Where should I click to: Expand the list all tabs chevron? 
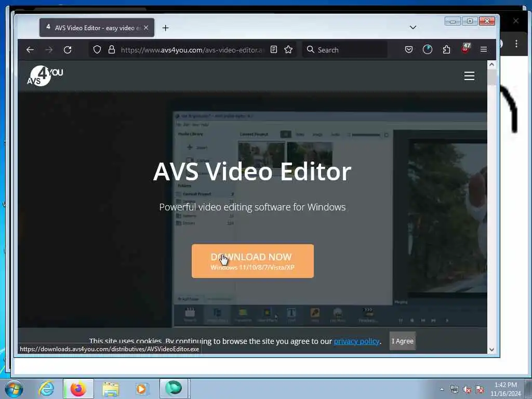tap(413, 28)
